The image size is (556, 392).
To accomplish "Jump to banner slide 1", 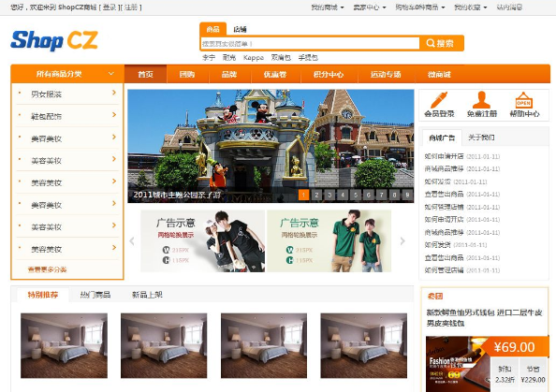I will pyautogui.click(x=303, y=195).
